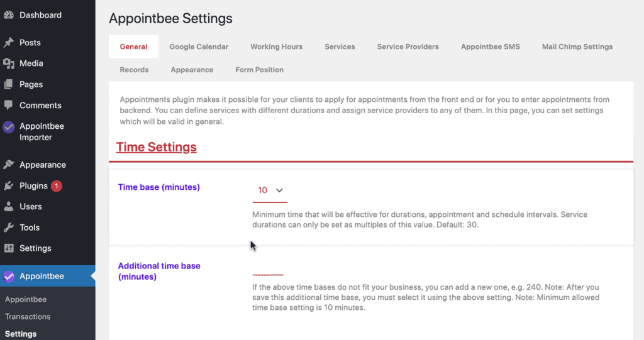The height and width of the screenshot is (340, 644).
Task: Click the Dashboard gauge icon
Action: [x=9, y=15]
